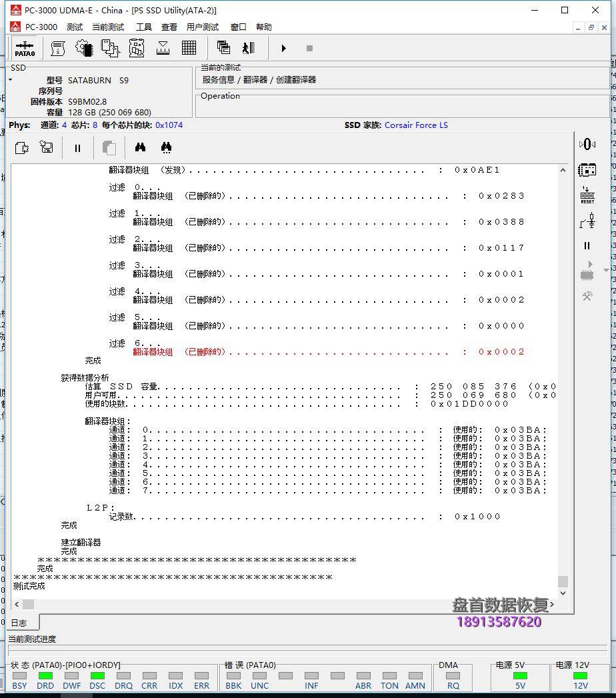Open the 当前测试 menu
Screen dimensions: 616x698
click(108, 27)
